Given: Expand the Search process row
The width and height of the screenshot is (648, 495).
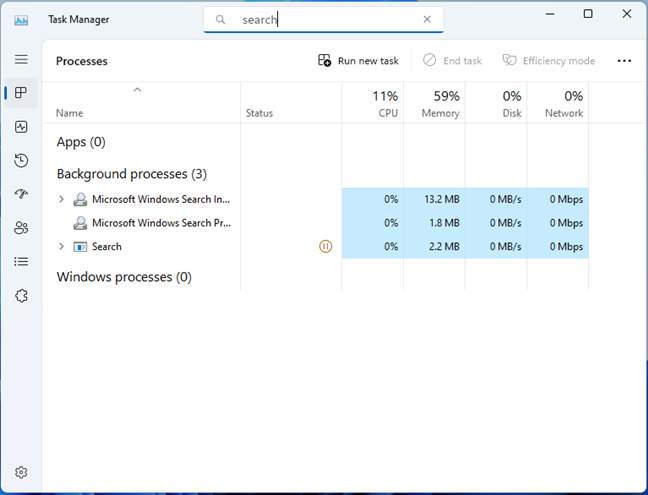Looking at the screenshot, I should click(x=61, y=247).
